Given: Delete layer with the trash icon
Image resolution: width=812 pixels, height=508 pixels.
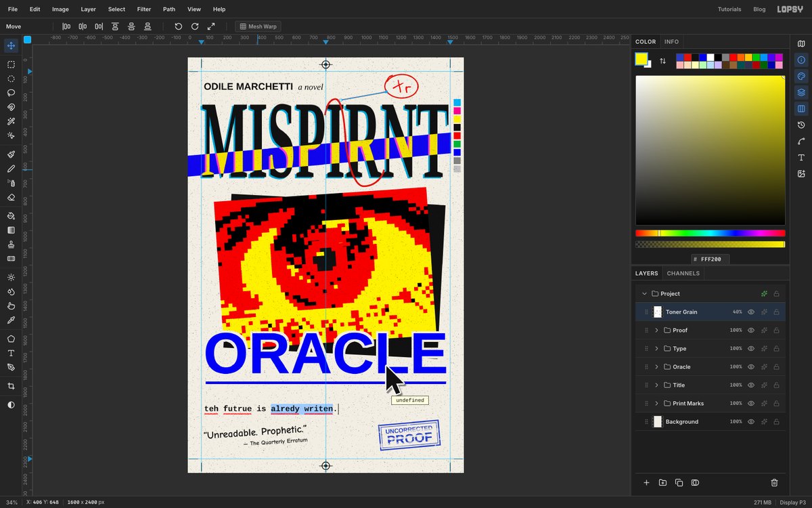Looking at the screenshot, I should point(774,483).
